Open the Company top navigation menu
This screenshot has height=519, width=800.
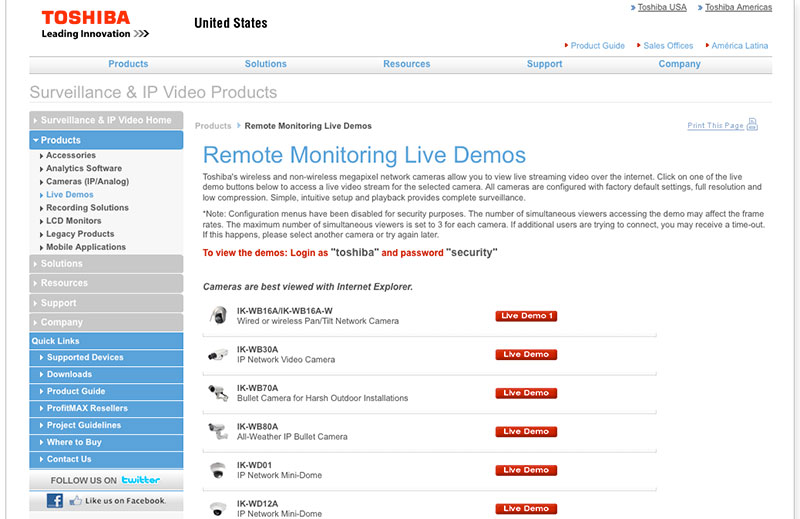coord(679,64)
